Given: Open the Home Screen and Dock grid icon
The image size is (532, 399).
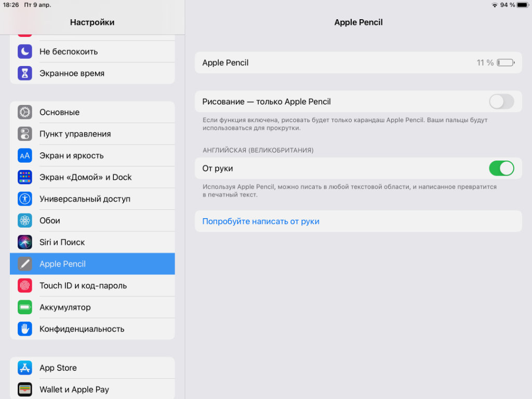Looking at the screenshot, I should (x=25, y=177).
